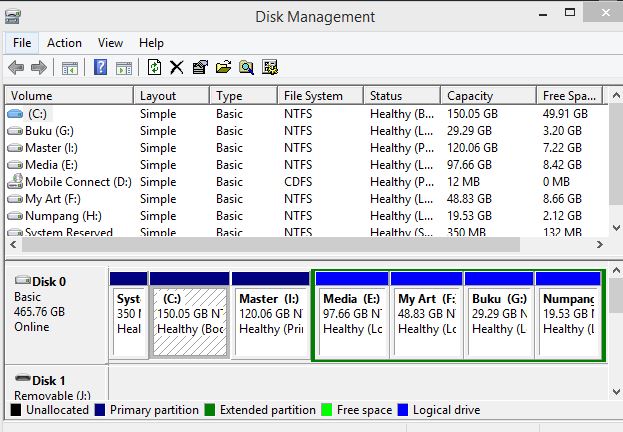Open Properties via the toolbar icon

point(200,68)
